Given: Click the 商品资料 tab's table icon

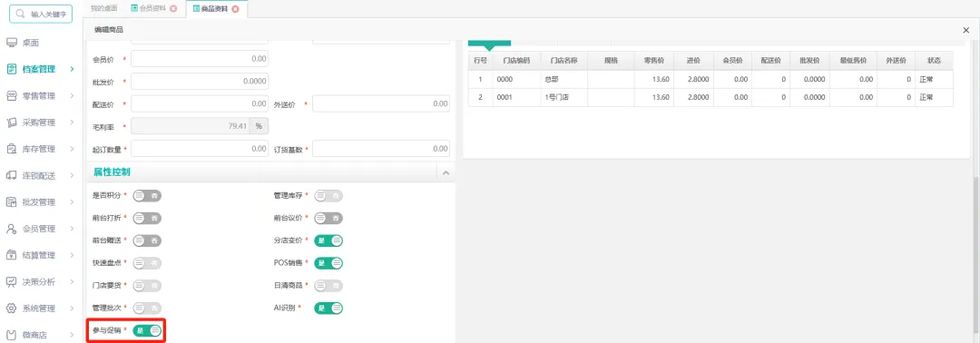Looking at the screenshot, I should 196,9.
